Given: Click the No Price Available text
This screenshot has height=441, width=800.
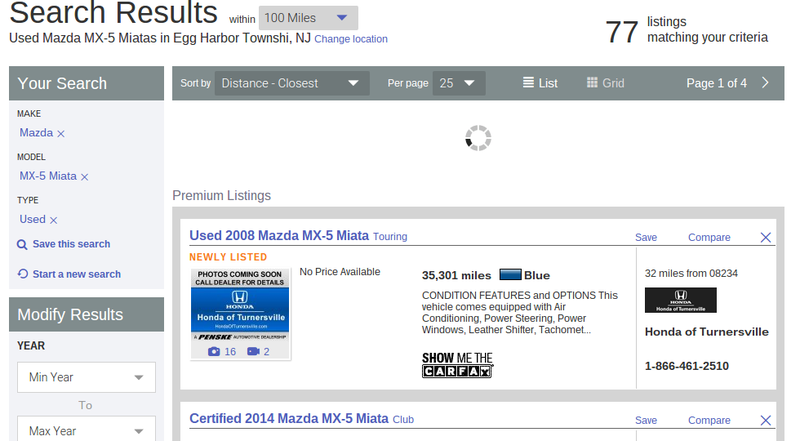Looking at the screenshot, I should (340, 272).
